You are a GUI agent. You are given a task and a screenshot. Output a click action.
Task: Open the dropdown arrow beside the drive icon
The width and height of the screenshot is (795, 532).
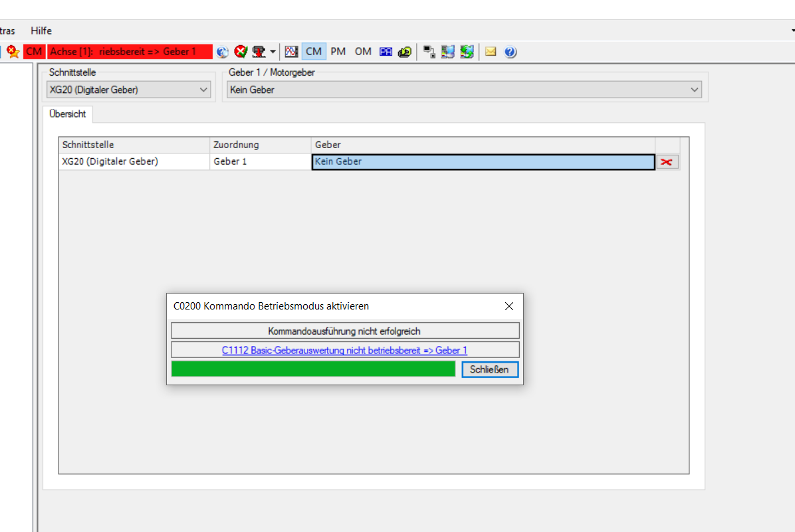(273, 52)
